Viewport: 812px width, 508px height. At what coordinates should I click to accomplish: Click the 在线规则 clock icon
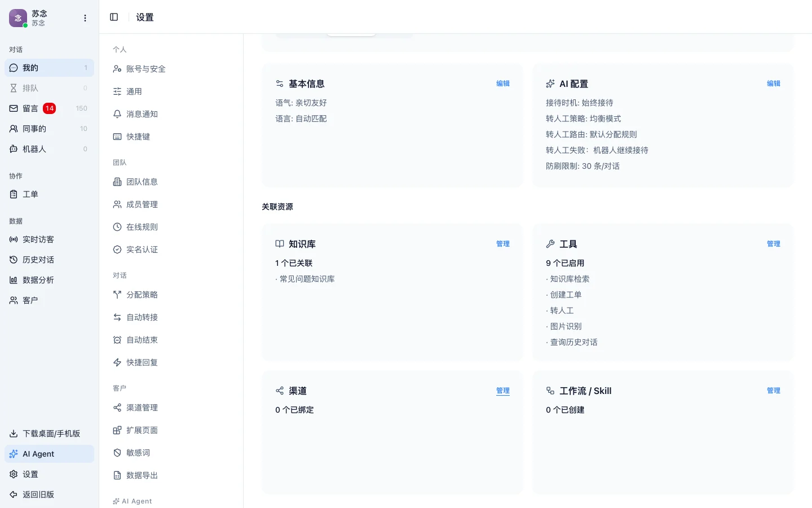[117, 227]
